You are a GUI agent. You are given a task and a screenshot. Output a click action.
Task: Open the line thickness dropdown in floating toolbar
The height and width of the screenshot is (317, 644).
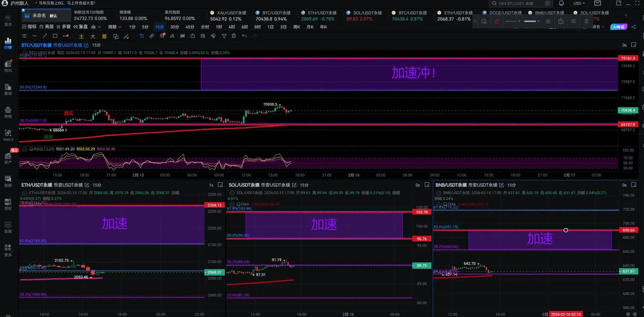(532, 21)
